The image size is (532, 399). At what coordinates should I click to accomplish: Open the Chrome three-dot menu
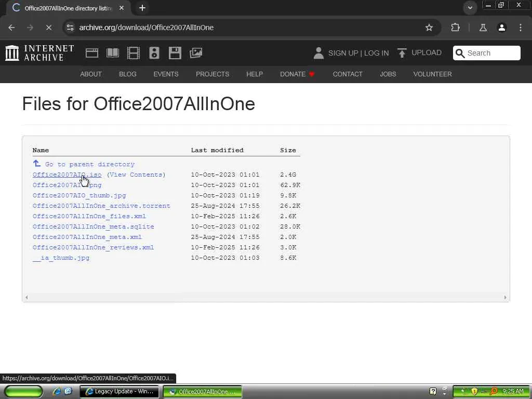pyautogui.click(x=521, y=28)
